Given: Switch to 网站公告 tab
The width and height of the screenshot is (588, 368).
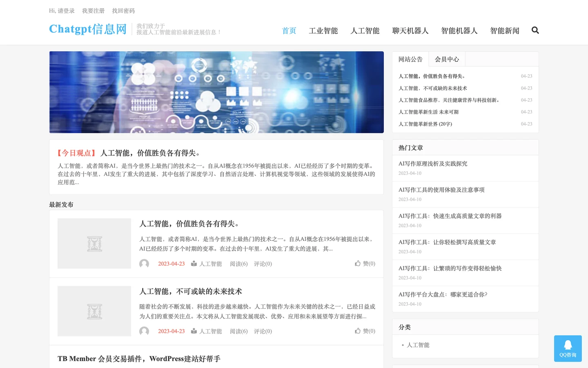Looking at the screenshot, I should [410, 59].
